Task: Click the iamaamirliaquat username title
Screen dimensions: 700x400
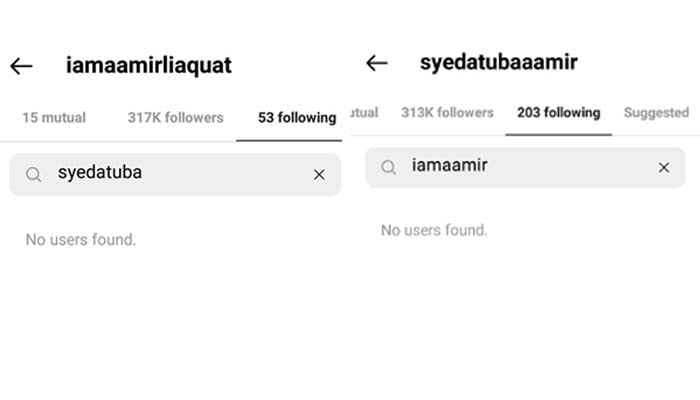Action: pos(149,66)
